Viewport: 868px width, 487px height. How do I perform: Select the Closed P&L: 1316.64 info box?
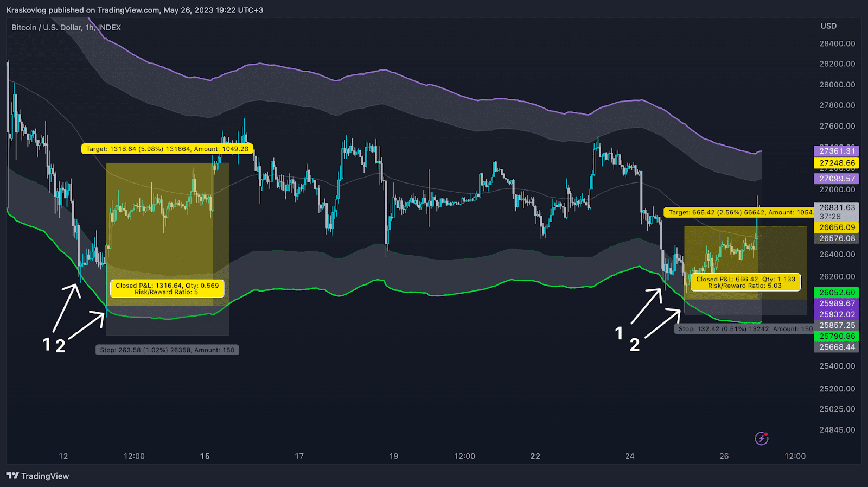pyautogui.click(x=167, y=289)
